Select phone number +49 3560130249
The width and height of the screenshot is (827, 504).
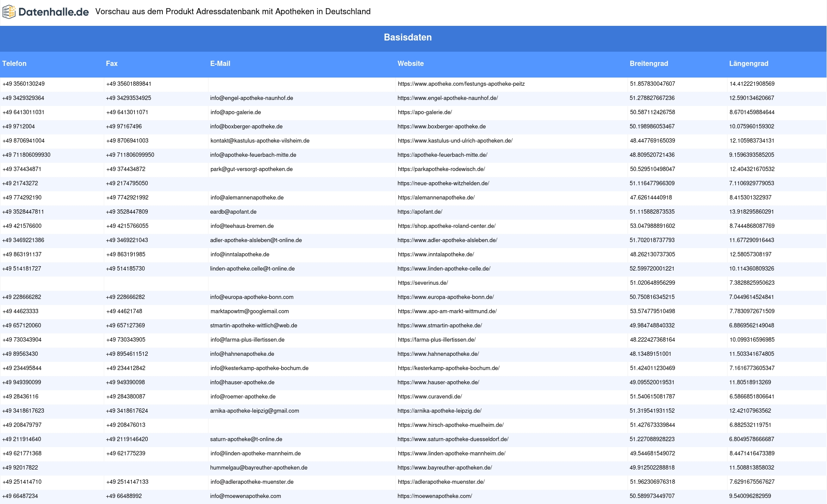tap(24, 84)
